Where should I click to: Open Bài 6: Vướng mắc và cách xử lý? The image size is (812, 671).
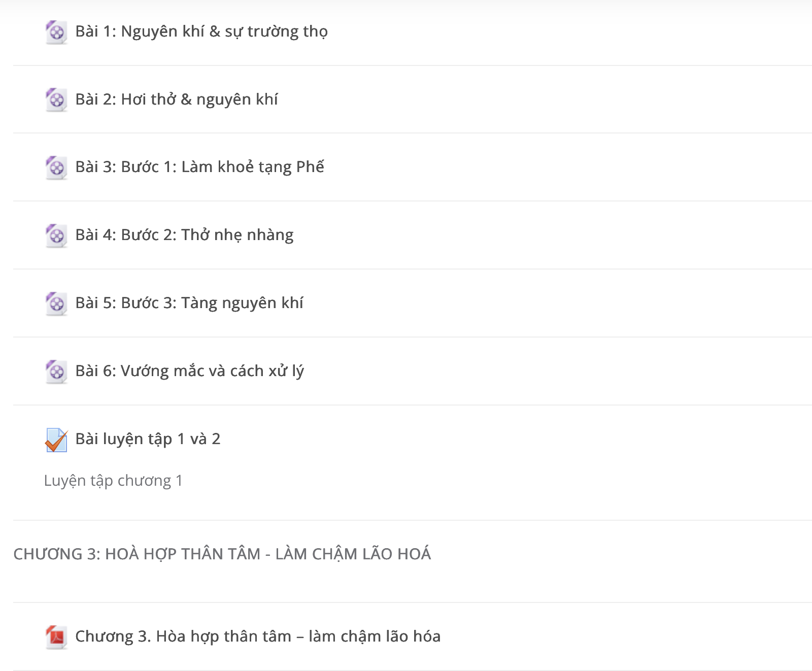pos(189,371)
